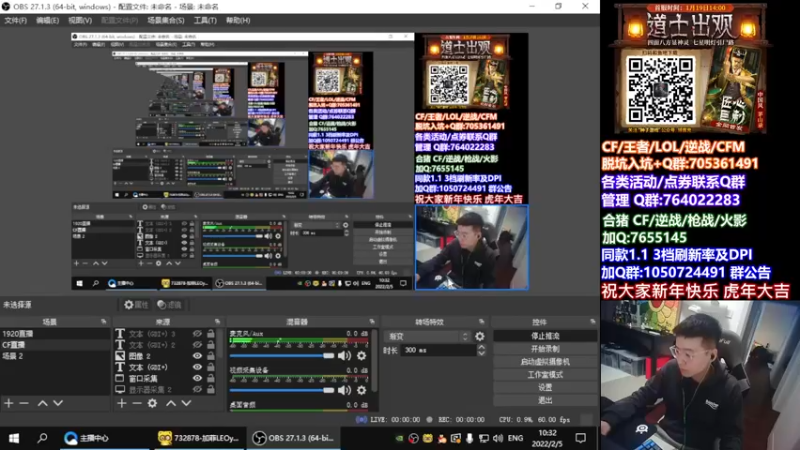
Task: Mute the 视频采集设备 speaker icon
Action: [344, 390]
